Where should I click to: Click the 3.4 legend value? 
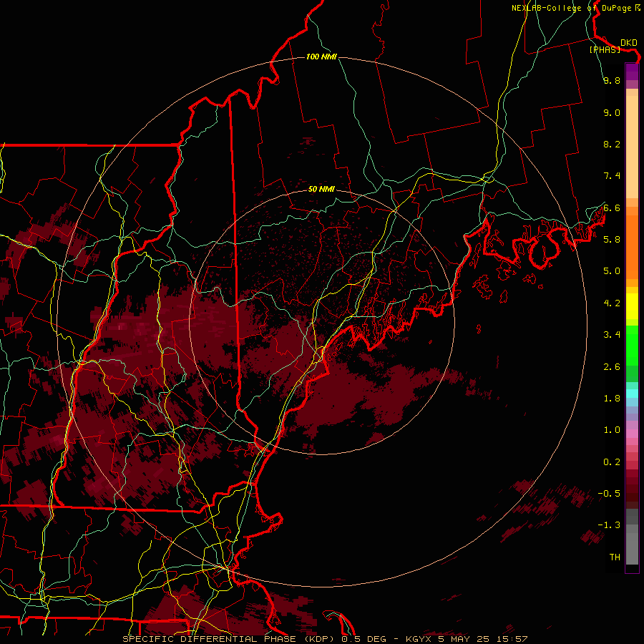point(612,335)
